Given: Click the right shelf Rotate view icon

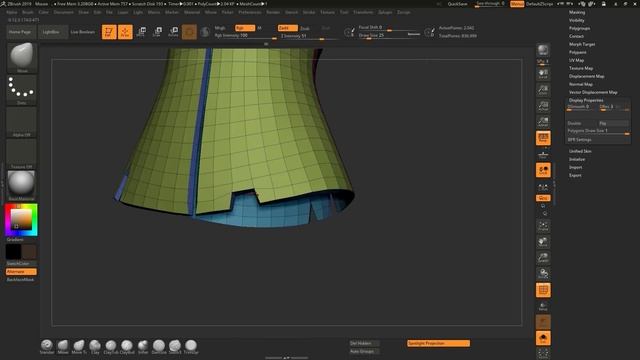Looking at the screenshot, I should [543, 273].
